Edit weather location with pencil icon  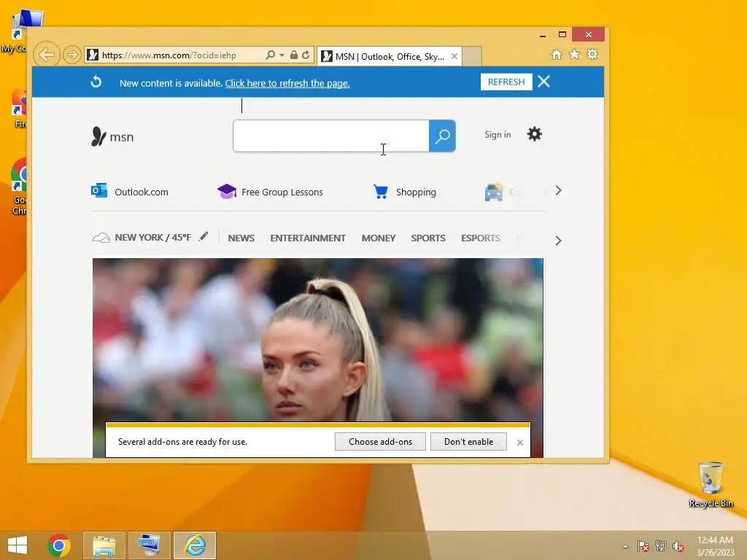204,236
